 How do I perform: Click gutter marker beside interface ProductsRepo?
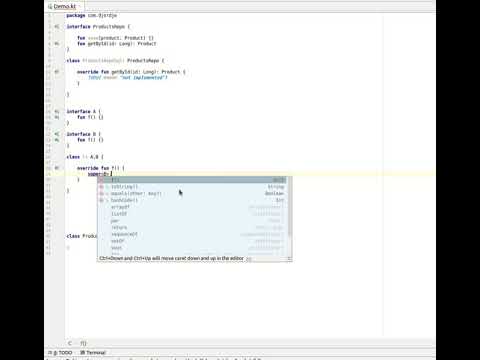[57, 26]
